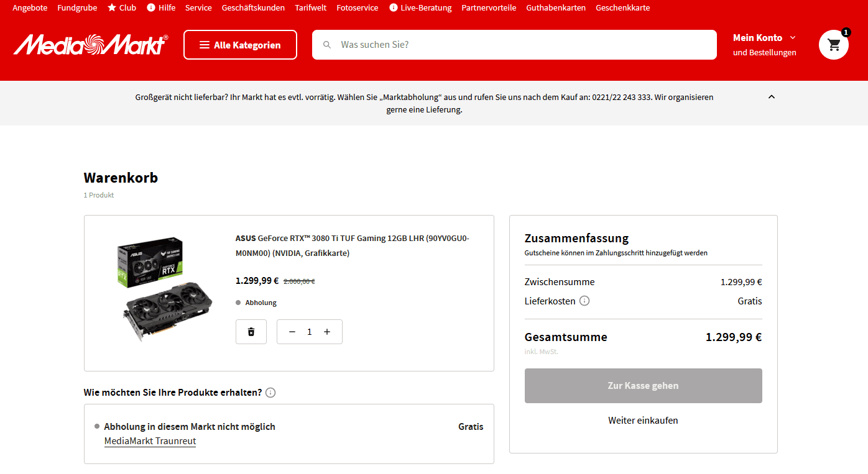Open Geschenkkarte in top navigation
Screen dimensions: 868x474
coord(622,8)
